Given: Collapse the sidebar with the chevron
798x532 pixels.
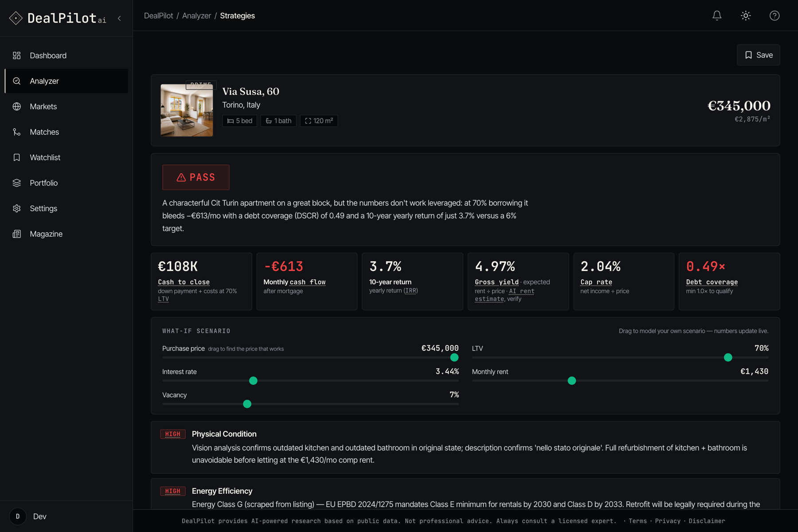Looking at the screenshot, I should (x=119, y=19).
